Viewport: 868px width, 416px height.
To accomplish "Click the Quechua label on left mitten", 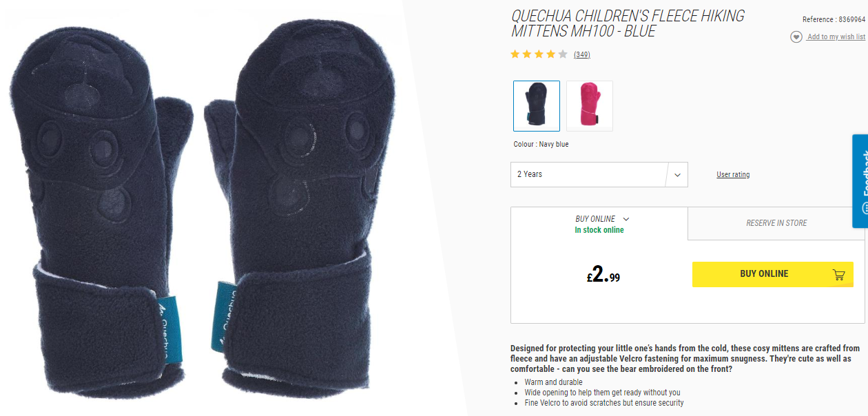I will [165, 320].
